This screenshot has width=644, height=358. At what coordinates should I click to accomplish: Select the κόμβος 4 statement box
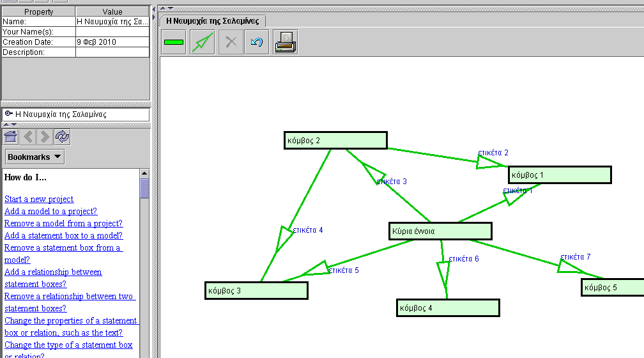coord(448,308)
